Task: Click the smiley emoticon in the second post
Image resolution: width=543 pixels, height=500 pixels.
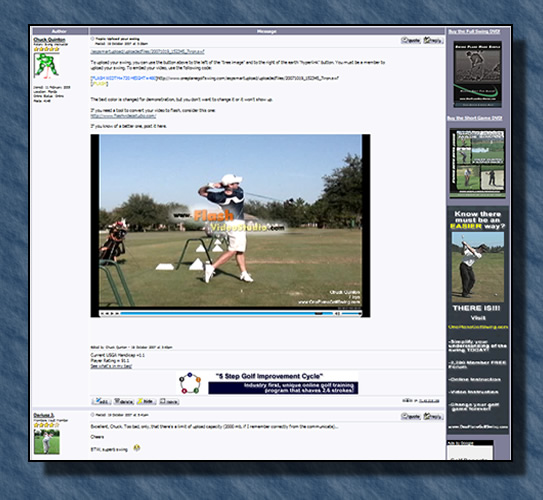Action: click(137, 448)
